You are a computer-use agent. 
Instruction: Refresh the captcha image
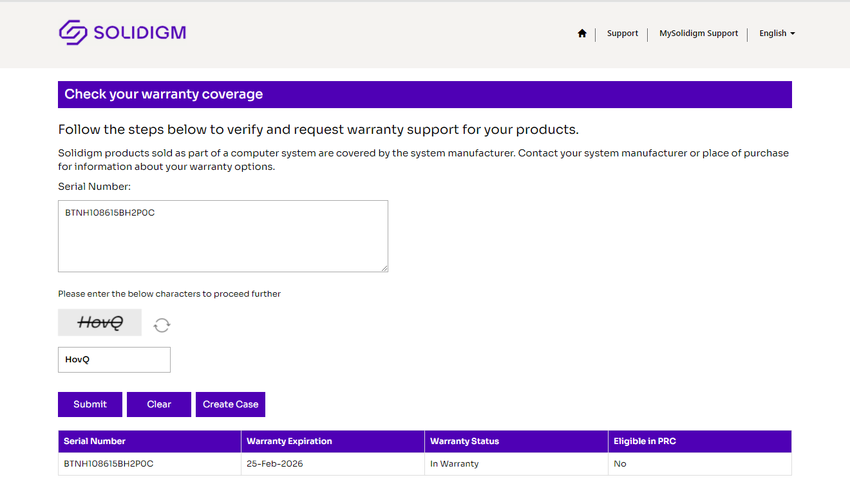(162, 325)
